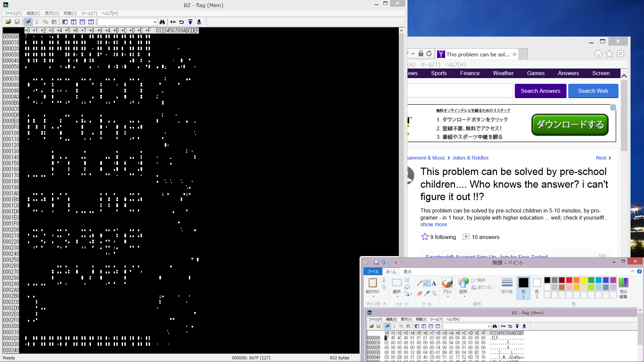
Task: Click the open file icon in BZ toolbar
Action: coord(8,22)
